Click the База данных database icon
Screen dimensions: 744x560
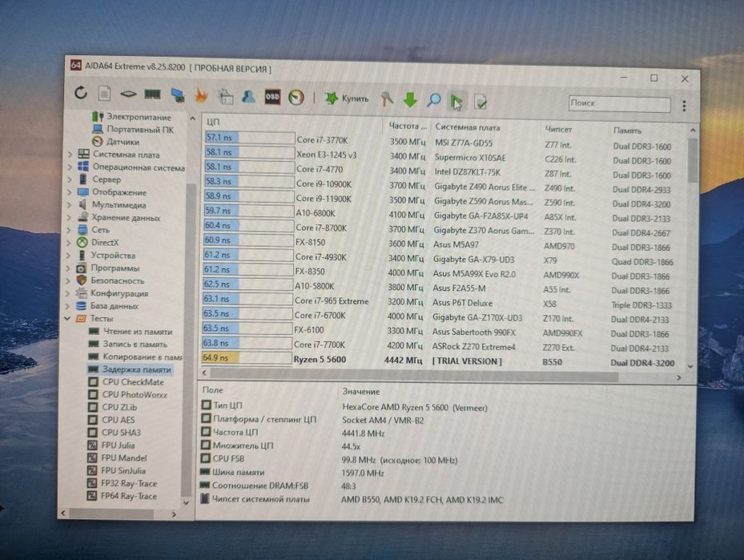click(81, 305)
